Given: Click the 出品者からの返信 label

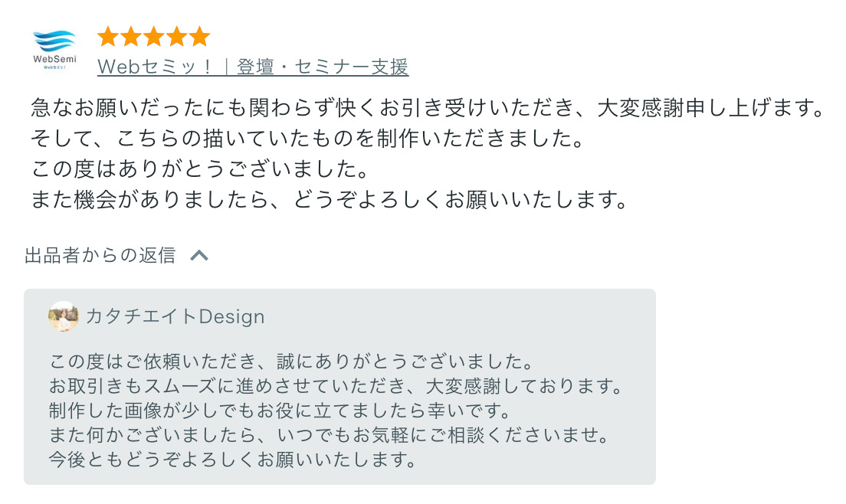Looking at the screenshot, I should (100, 255).
